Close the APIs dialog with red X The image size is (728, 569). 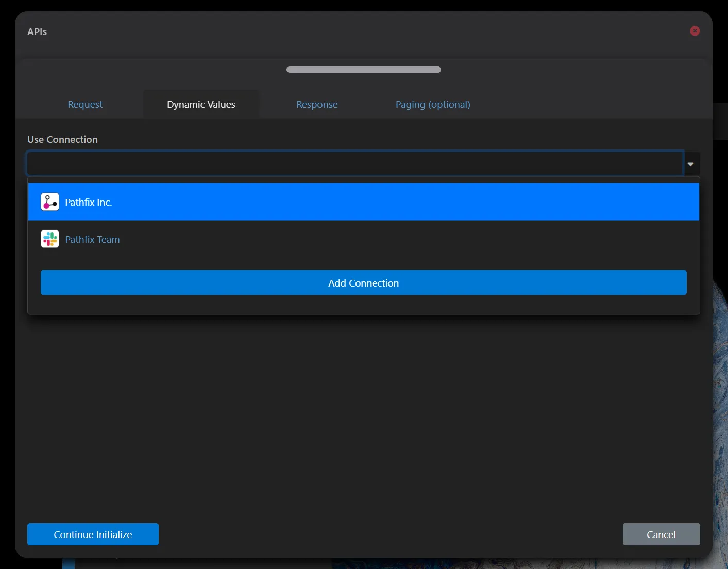point(695,31)
